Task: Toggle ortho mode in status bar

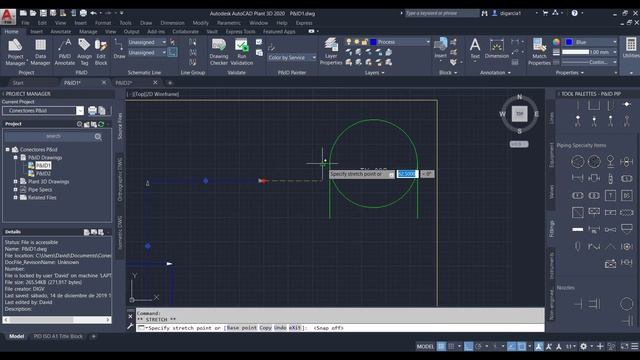Action: click(x=468, y=346)
